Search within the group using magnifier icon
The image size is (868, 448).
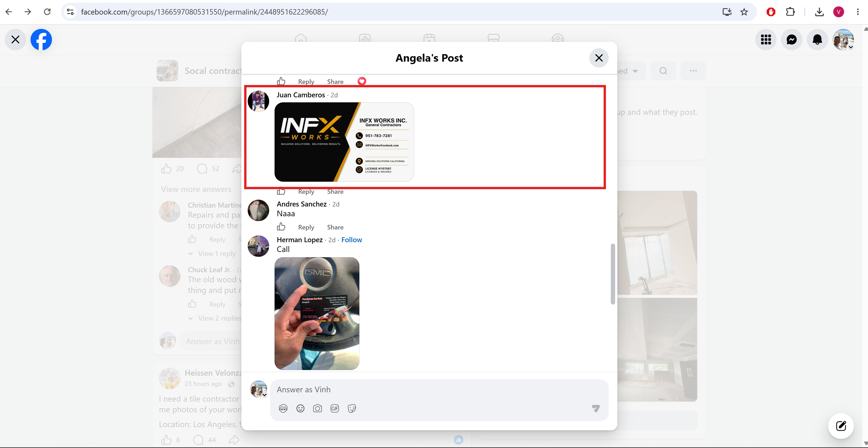tap(663, 71)
